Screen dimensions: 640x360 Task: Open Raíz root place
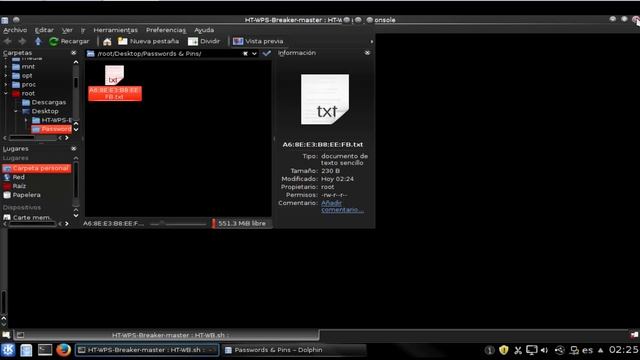(x=15, y=186)
